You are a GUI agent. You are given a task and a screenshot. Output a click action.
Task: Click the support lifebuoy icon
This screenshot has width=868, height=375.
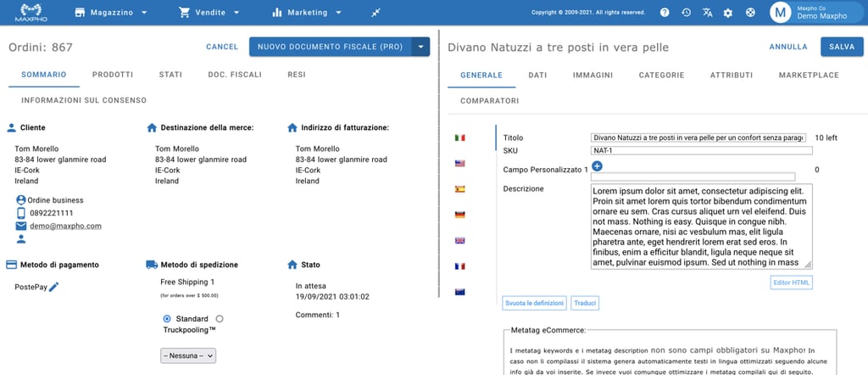coord(750,12)
